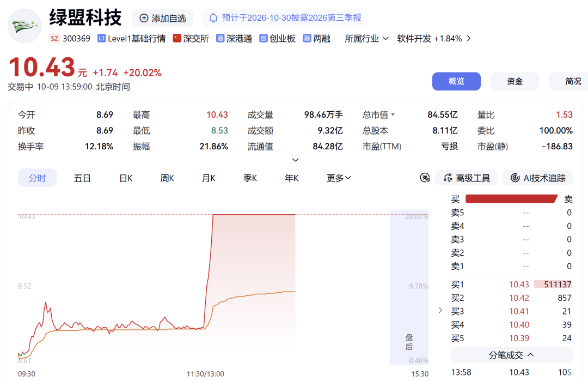Image resolution: width=588 pixels, height=381 pixels.
Task: Click the 买3 price 10.41
Action: 519,312
